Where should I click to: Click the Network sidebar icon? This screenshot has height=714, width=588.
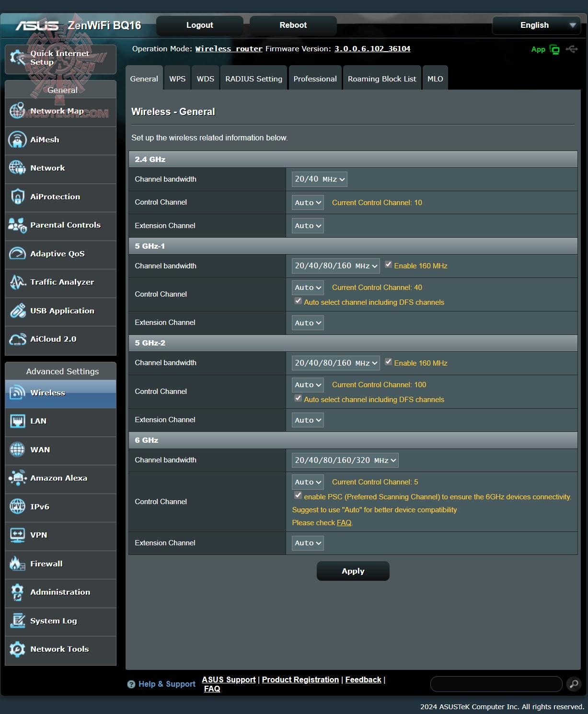[18, 168]
